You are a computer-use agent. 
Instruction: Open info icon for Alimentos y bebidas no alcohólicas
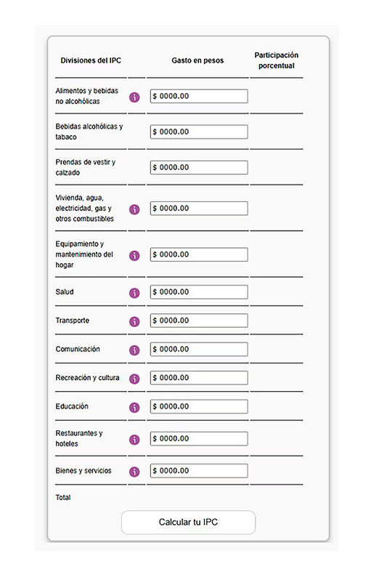[134, 97]
